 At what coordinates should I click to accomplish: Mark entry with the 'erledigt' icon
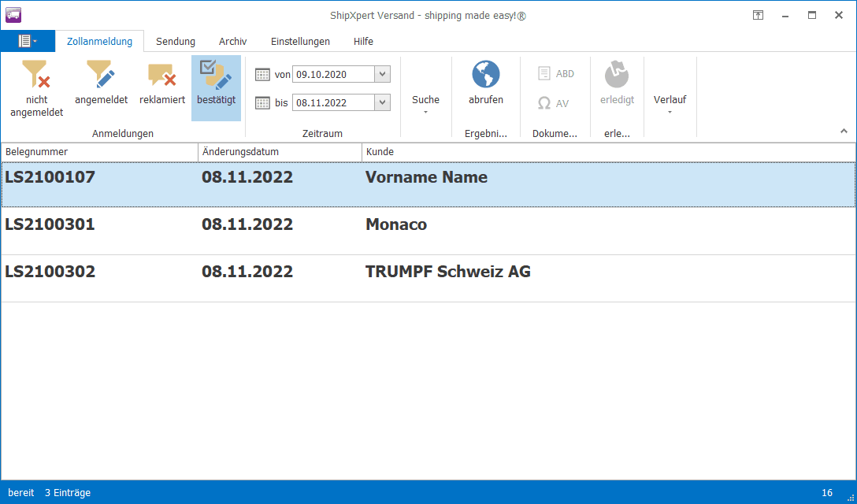(617, 75)
